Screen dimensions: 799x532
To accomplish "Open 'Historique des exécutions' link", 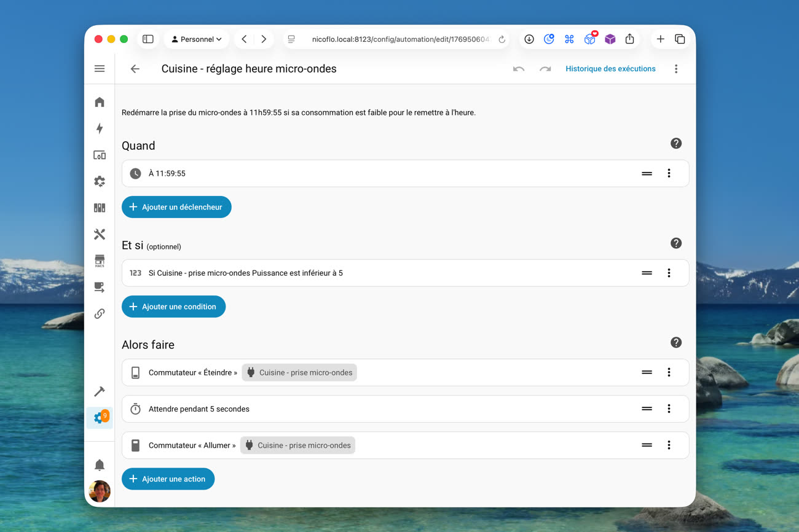I will click(x=610, y=69).
